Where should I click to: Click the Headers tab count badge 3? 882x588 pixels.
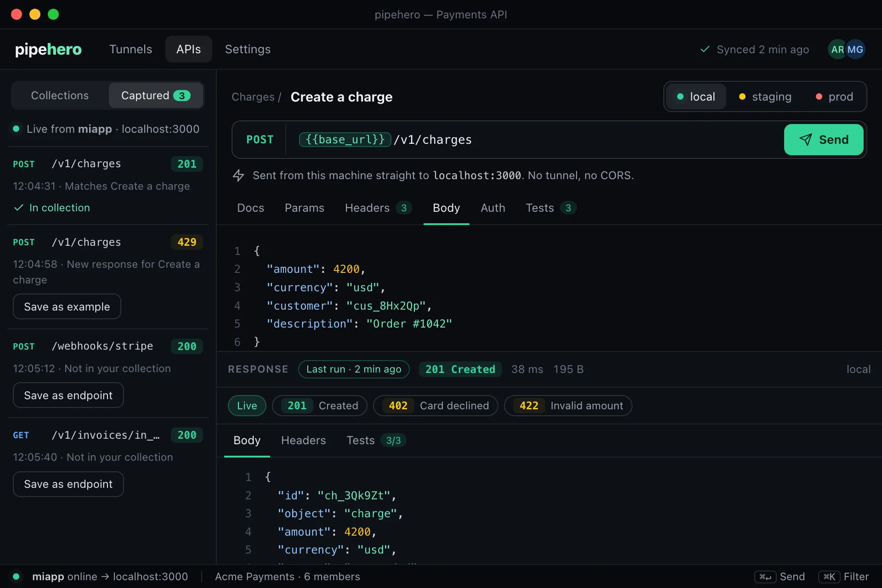pos(404,208)
